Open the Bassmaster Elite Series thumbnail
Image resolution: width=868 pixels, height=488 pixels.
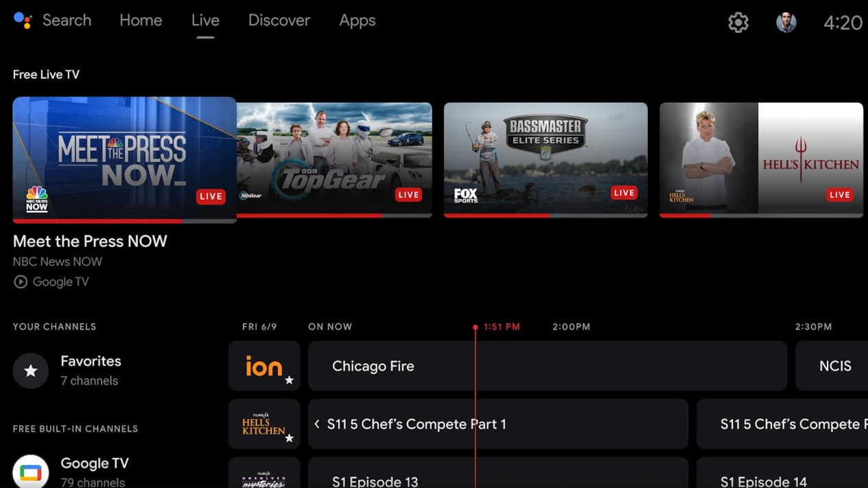coord(546,159)
